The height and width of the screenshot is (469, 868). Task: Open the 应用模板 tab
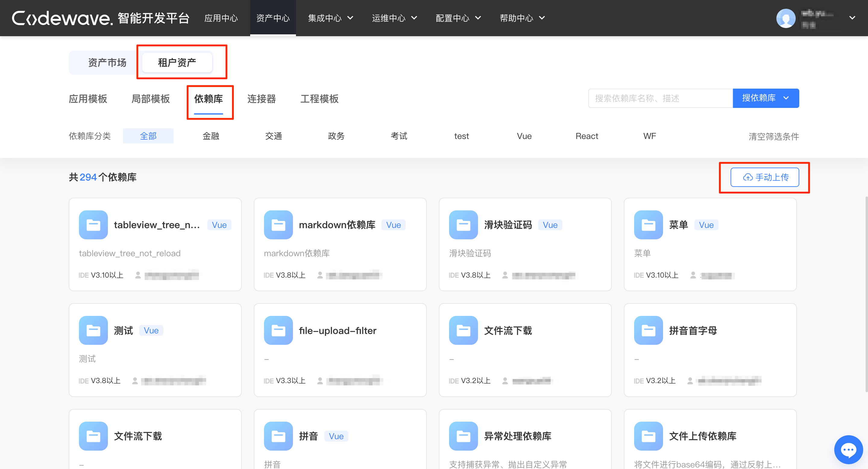88,99
